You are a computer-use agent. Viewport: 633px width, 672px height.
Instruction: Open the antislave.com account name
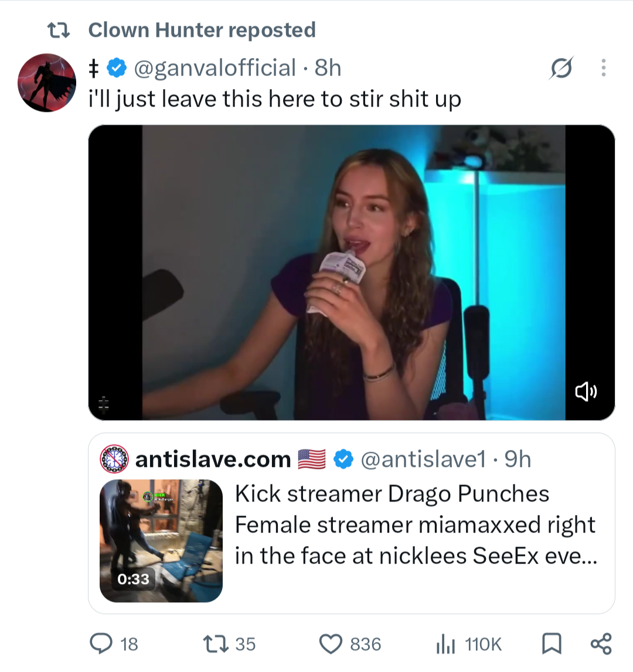(213, 459)
